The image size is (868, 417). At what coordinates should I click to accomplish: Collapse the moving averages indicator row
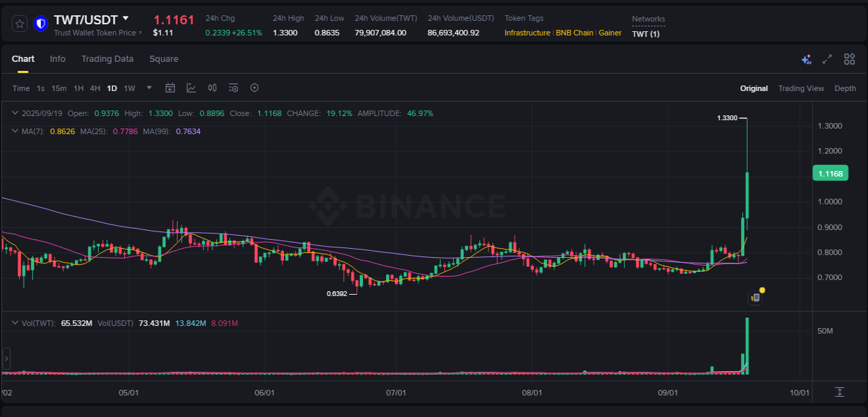pyautogui.click(x=14, y=131)
